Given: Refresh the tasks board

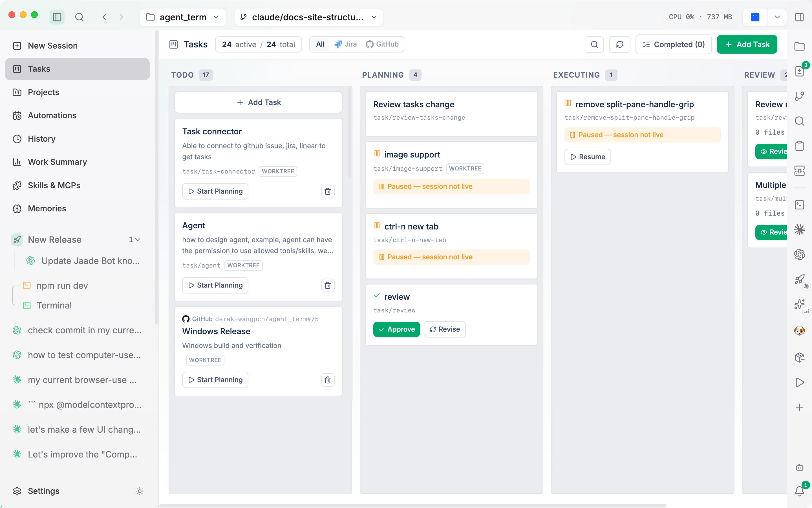Looking at the screenshot, I should point(619,44).
